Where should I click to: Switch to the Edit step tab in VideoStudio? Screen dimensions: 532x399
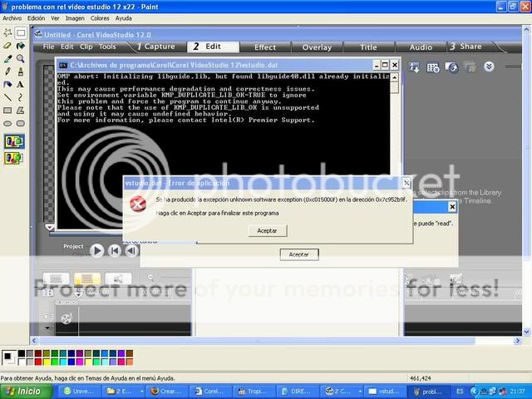point(213,47)
